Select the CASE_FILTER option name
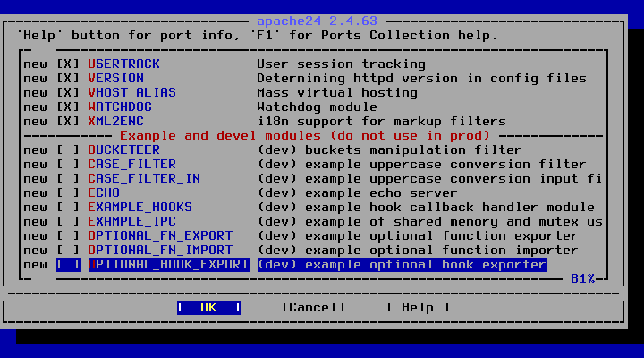This screenshot has width=644, height=358. tap(131, 165)
